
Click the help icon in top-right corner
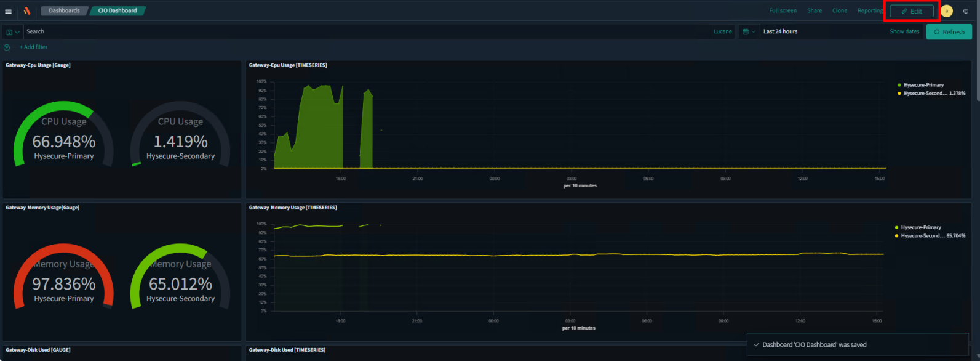966,11
